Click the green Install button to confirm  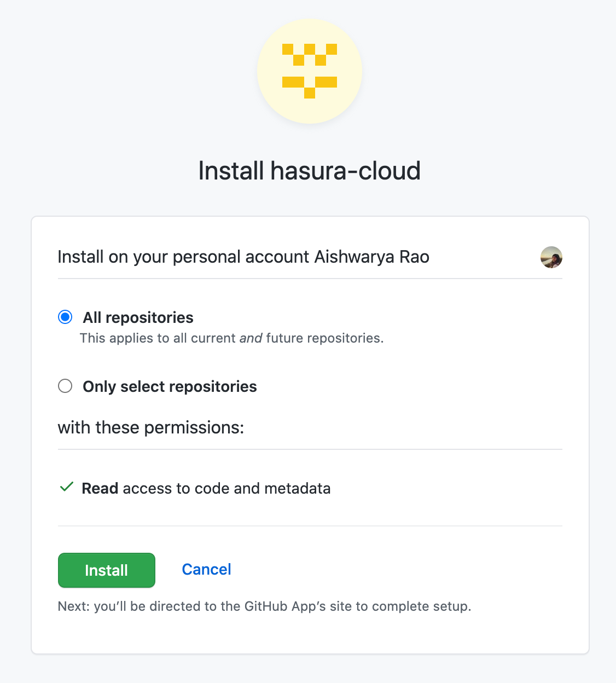[x=106, y=570]
